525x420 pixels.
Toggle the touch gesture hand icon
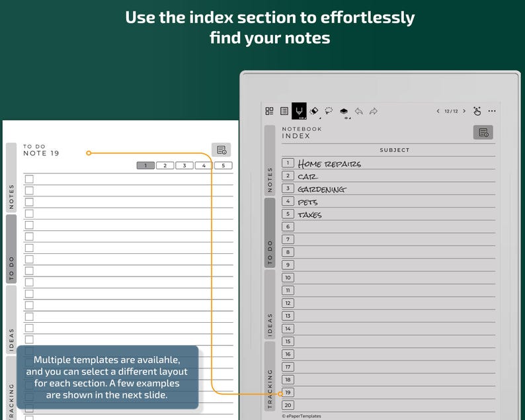477,111
